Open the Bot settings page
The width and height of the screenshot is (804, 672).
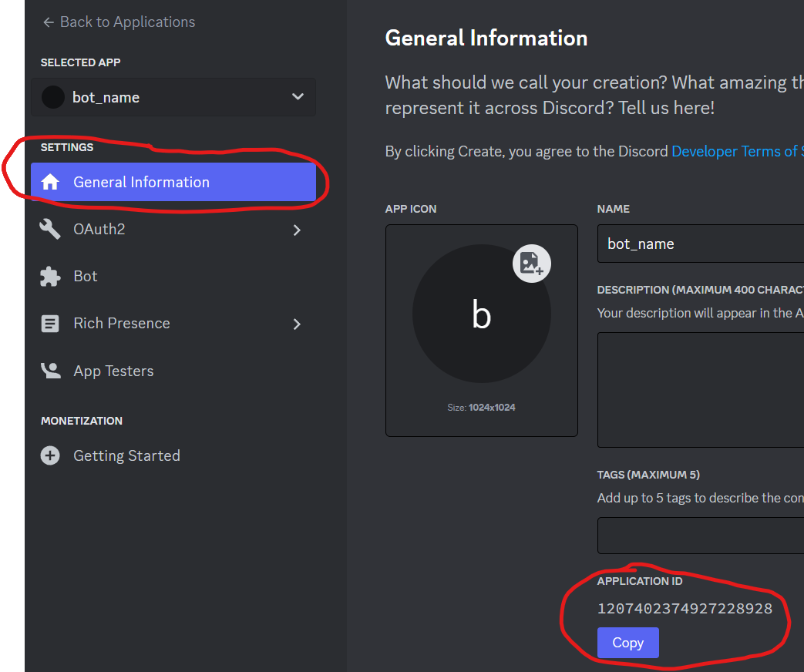tap(173, 277)
